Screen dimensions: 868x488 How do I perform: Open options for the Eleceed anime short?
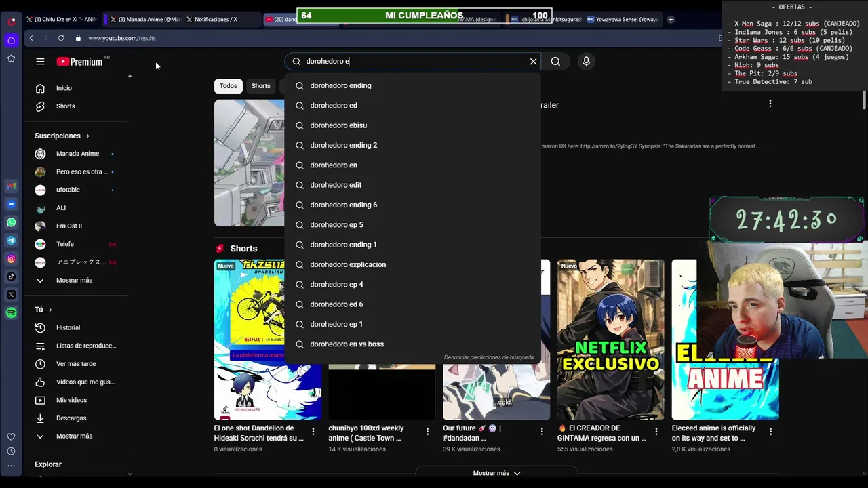tap(770, 432)
